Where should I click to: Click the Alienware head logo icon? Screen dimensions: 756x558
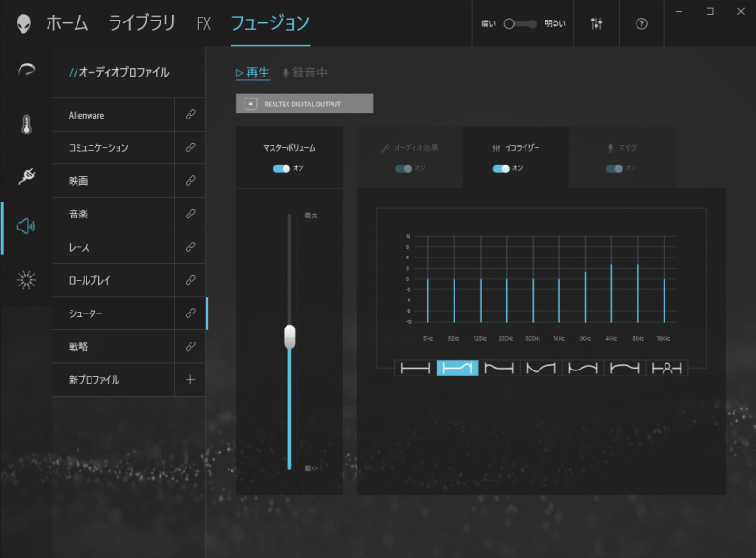(x=23, y=23)
